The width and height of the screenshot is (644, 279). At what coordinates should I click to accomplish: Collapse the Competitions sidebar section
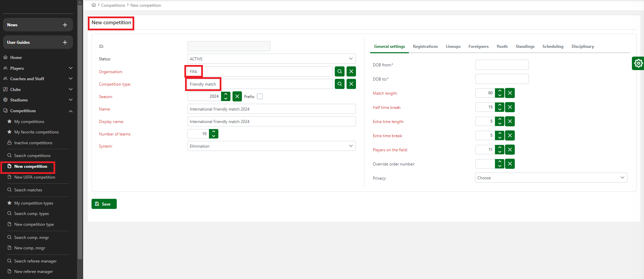71,111
